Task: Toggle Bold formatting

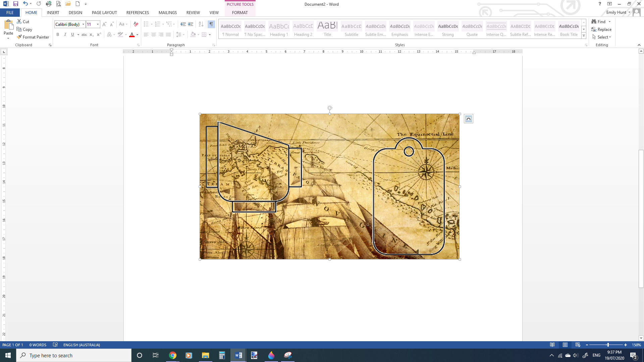Action: point(58,35)
